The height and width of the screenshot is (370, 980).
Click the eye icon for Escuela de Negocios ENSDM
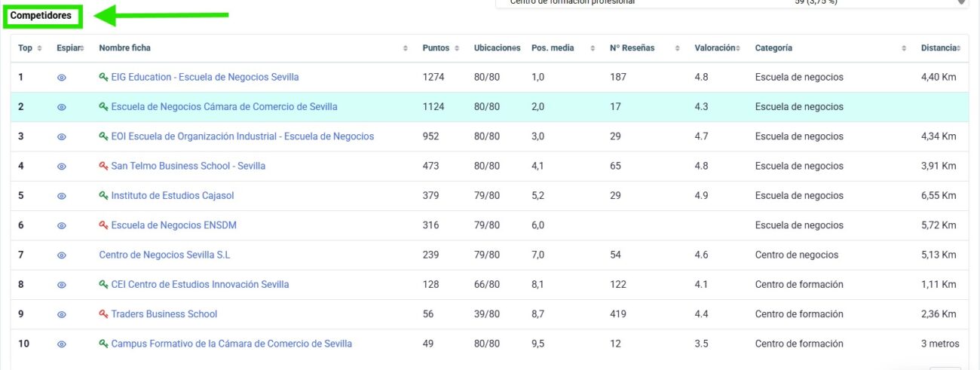click(62, 225)
